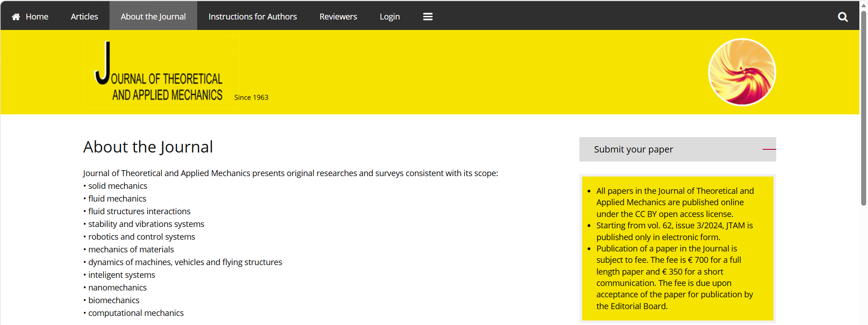The height and width of the screenshot is (325, 868).
Task: Open the hamburger menu icon
Action: (428, 17)
